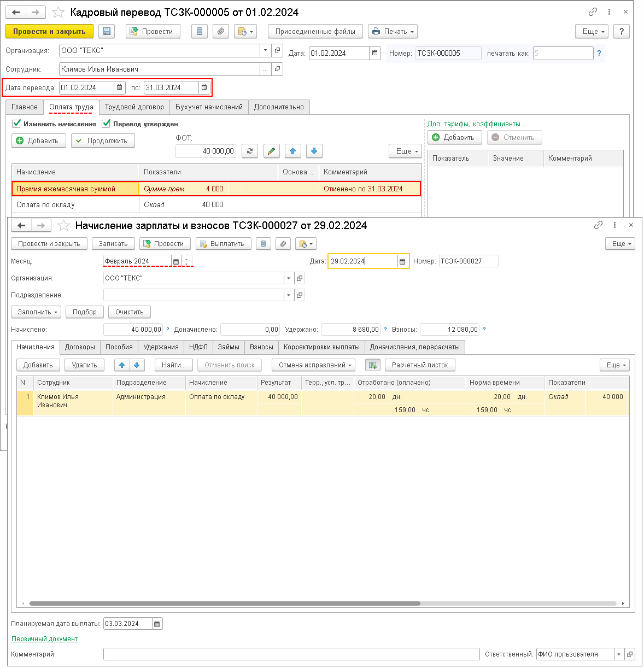Click the paperclip attachment icon in Кадровый перевод
Screen dimensions: 644x668
[x=220, y=32]
